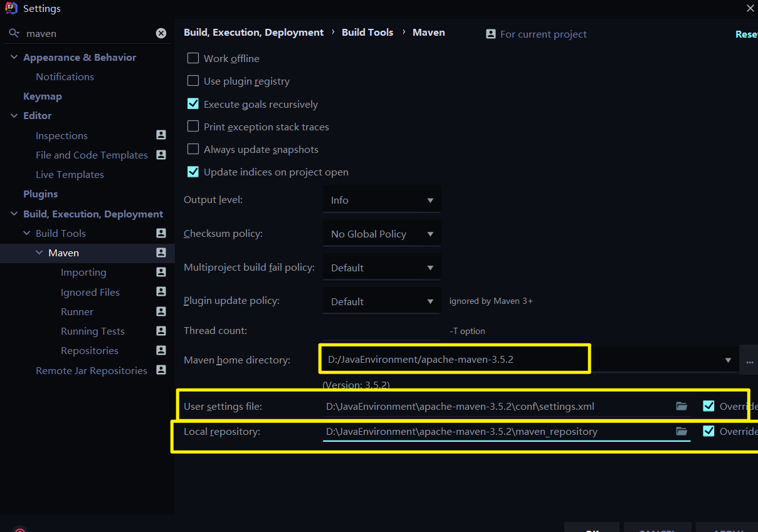Screen dimensions: 758x532
Task: Enable Use plugin registry
Action: point(193,81)
